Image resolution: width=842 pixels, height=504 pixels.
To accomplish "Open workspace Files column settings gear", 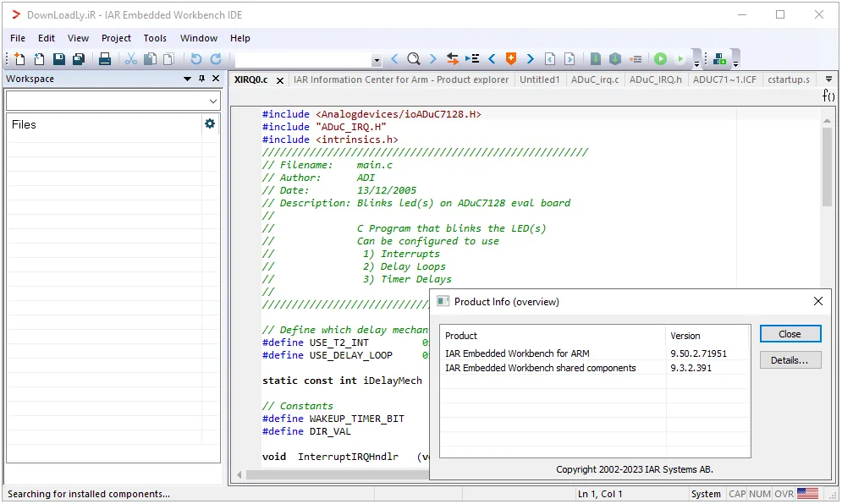I will pos(210,124).
